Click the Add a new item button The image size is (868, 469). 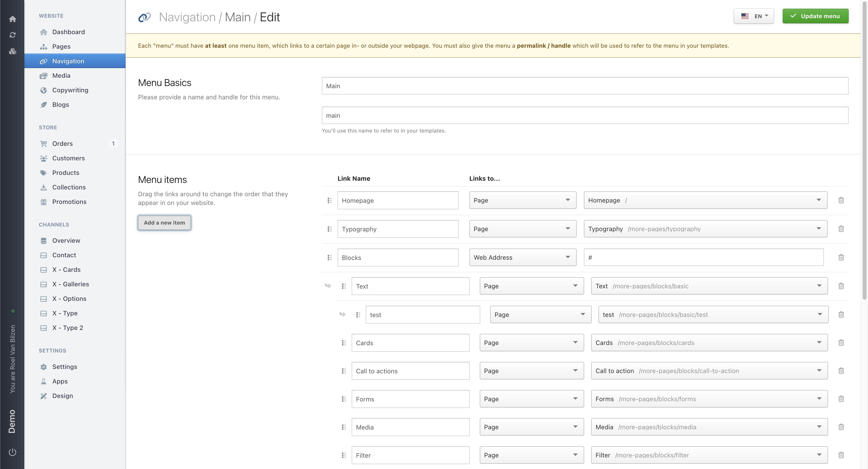click(164, 222)
